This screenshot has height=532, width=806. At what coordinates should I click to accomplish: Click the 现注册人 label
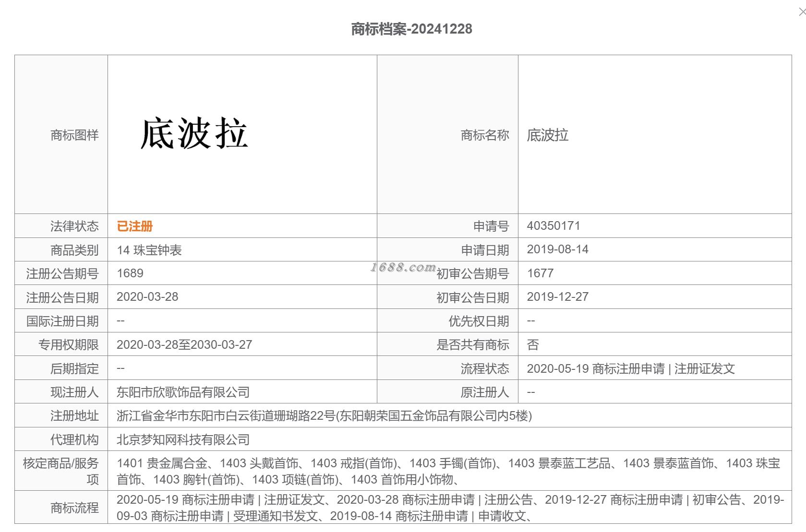(x=74, y=392)
